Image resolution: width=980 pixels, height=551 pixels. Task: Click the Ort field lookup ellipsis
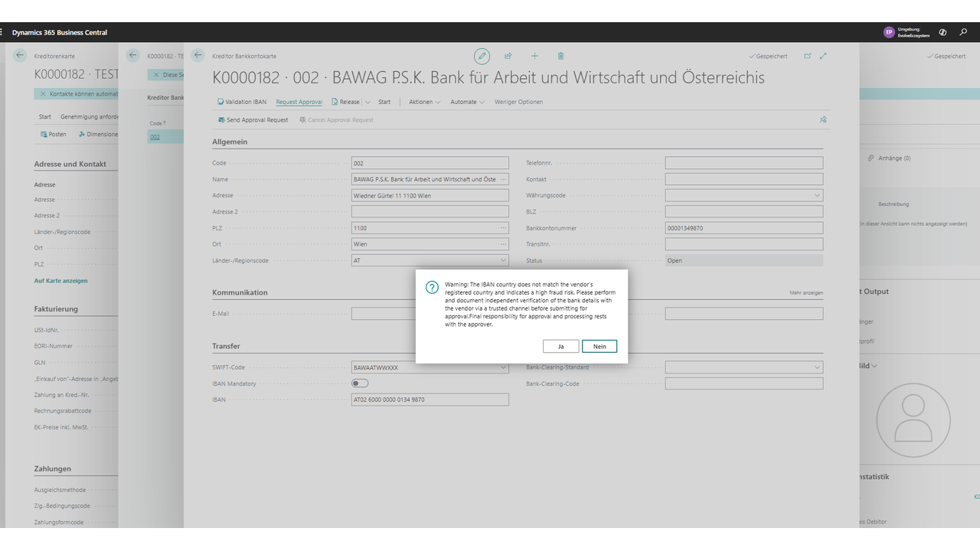click(503, 244)
